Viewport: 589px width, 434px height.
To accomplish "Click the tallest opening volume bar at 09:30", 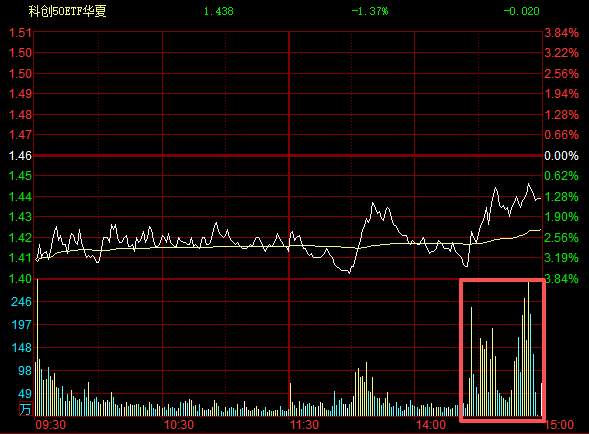I will 38,347.
